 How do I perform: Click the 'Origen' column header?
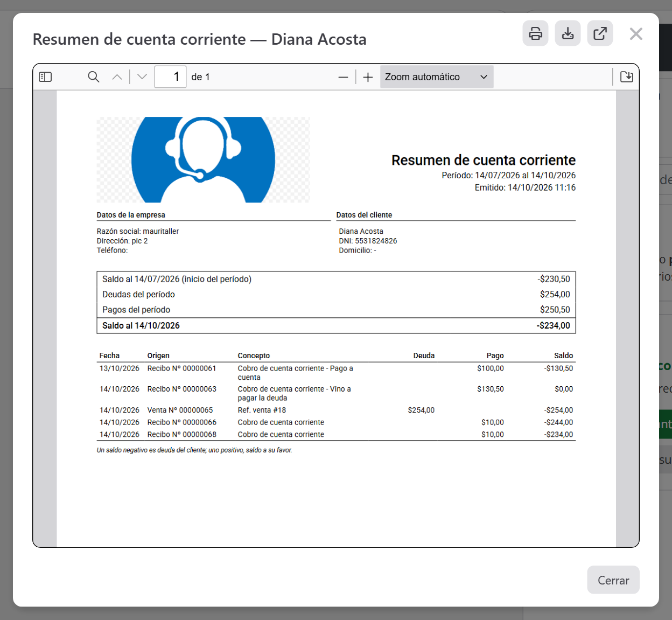[x=158, y=356]
